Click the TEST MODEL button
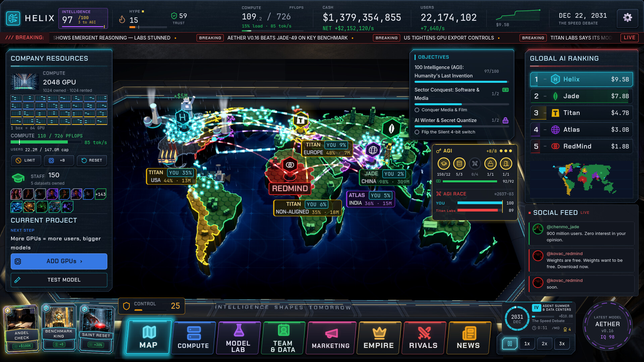The height and width of the screenshot is (362, 644). [x=59, y=280]
